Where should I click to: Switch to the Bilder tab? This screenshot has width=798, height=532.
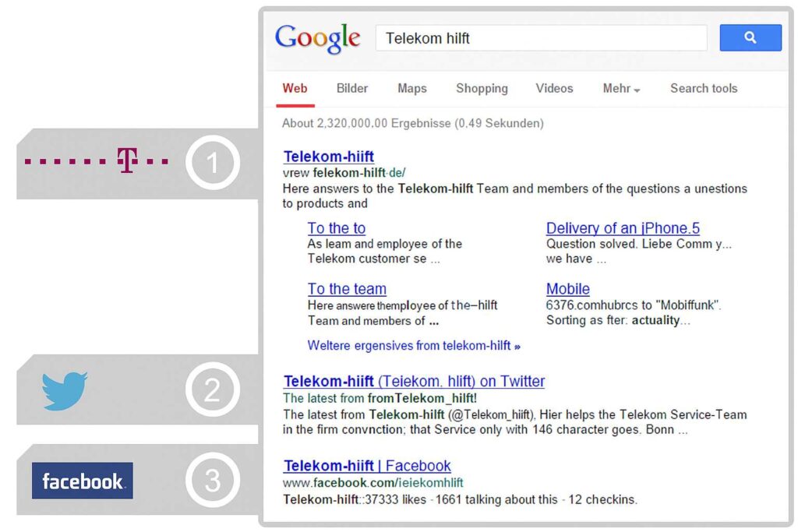point(352,89)
